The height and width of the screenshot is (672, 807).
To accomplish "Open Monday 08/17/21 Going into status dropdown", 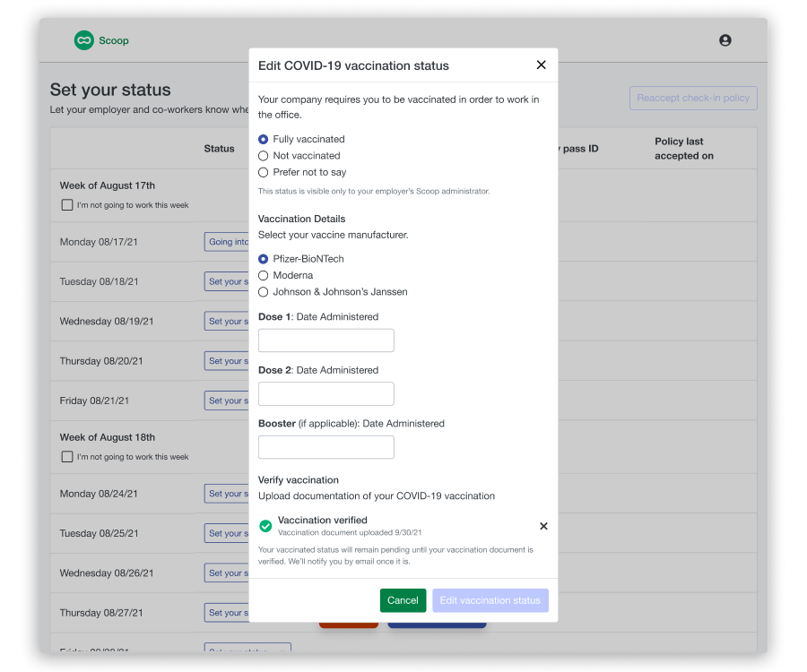I will pos(227,242).
